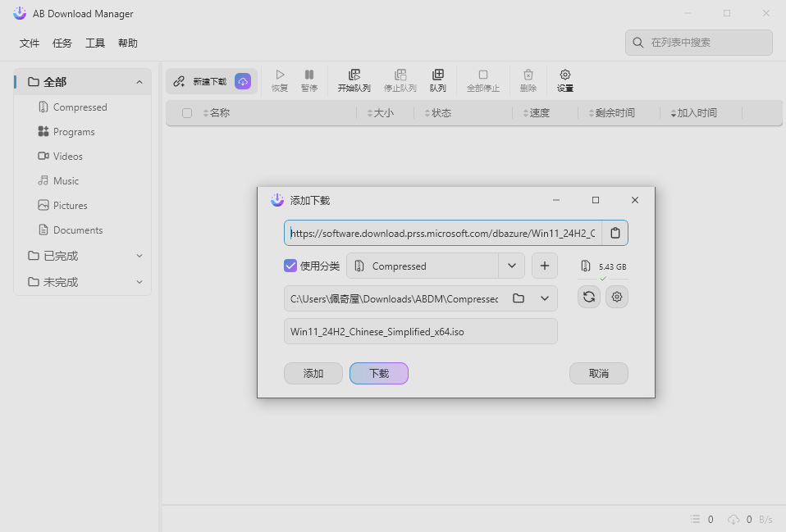The width and height of the screenshot is (786, 532).
Task: Click the download URL input field
Action: coord(443,233)
